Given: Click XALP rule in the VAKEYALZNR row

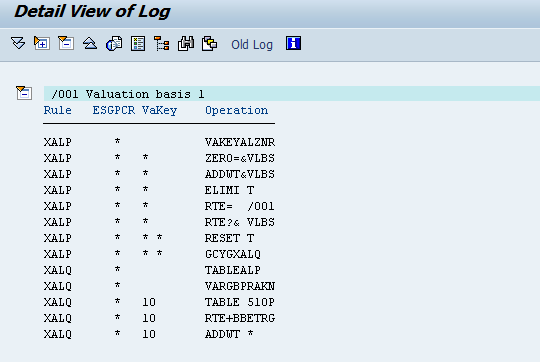Looking at the screenshot, I should (x=58, y=142).
